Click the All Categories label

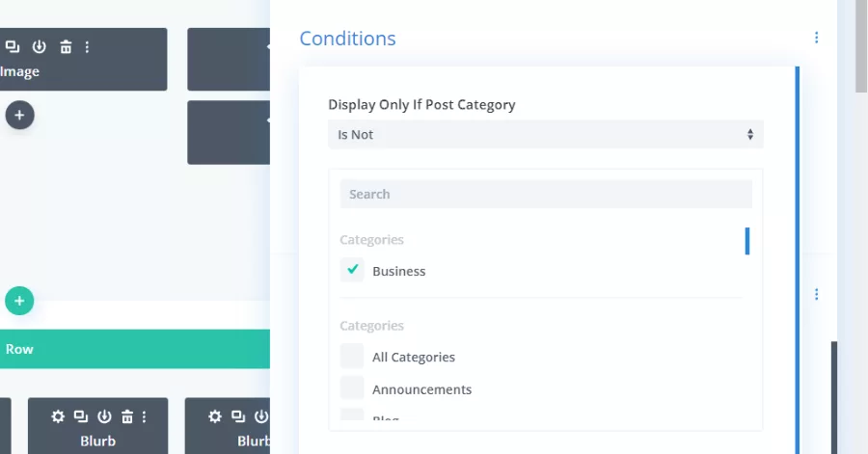[414, 358]
